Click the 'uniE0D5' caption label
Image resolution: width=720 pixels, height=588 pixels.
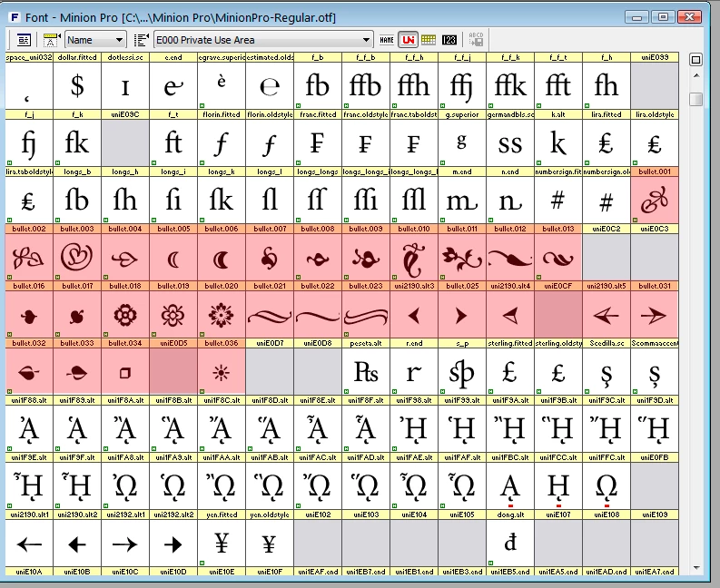tap(173, 343)
